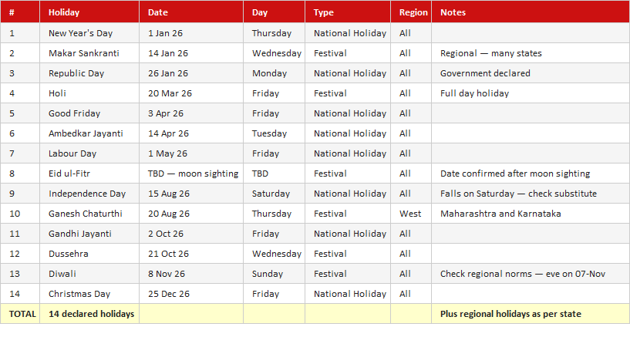Click the date cell 20 Mar 26
Viewport: 630px width, 364px height.
click(x=190, y=93)
